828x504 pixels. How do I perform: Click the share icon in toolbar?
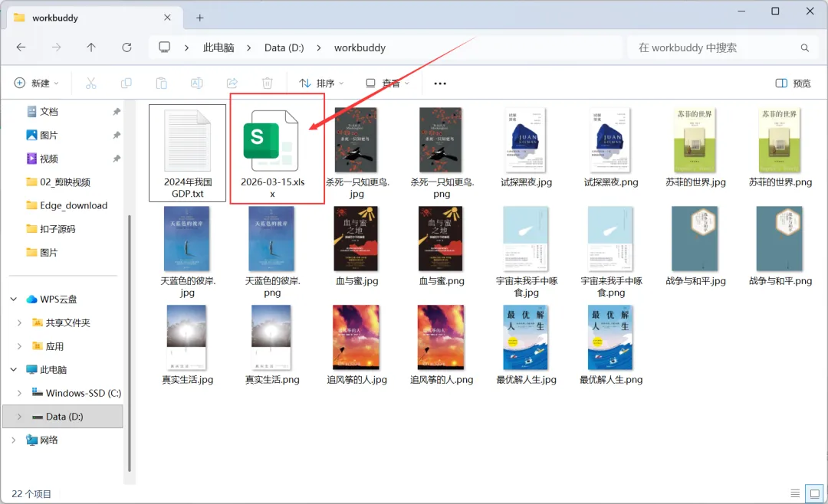[x=232, y=83]
